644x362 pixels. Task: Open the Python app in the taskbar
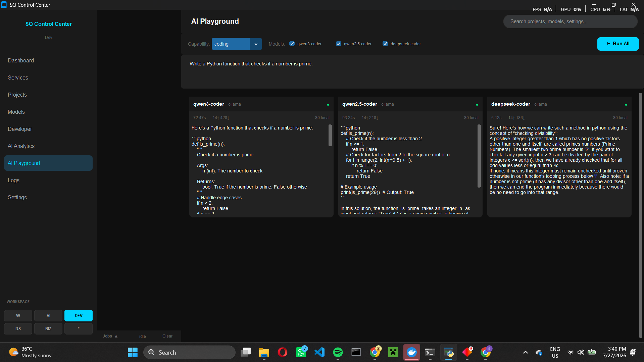pyautogui.click(x=449, y=352)
